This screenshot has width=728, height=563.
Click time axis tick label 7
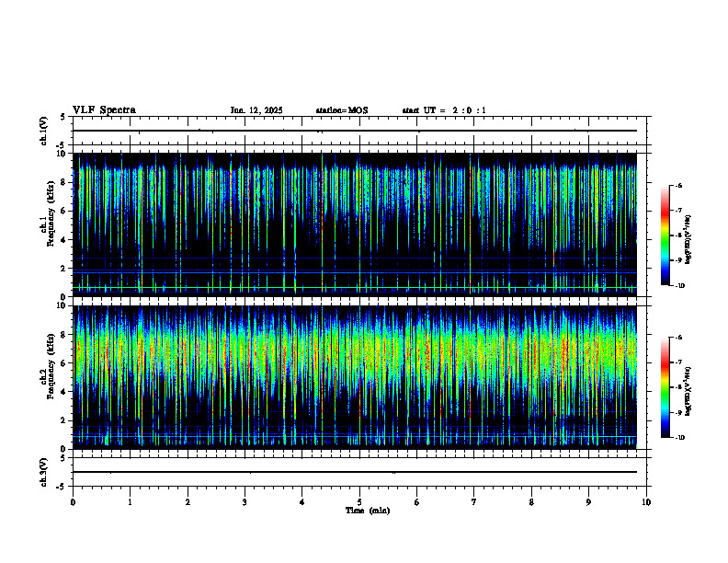473,502
